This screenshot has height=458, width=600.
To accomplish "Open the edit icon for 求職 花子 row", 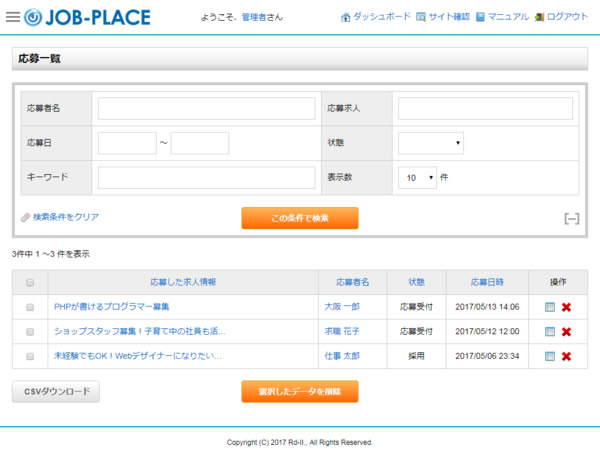I will coord(550,331).
